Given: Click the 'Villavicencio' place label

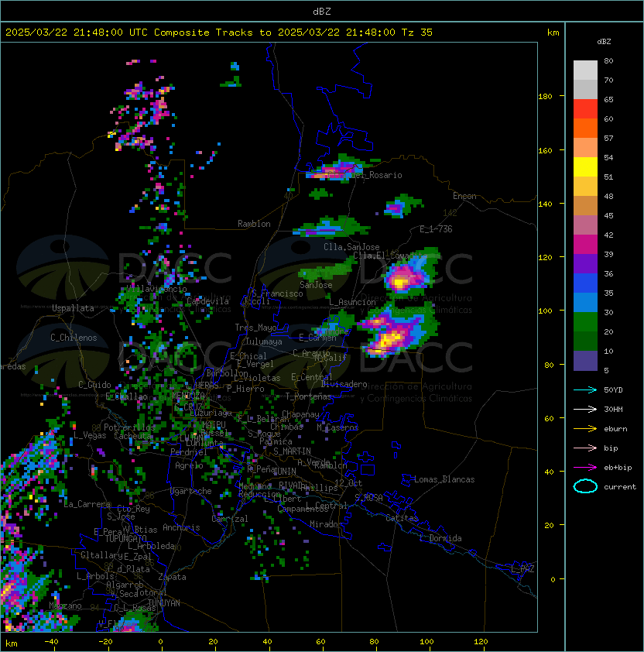Looking at the screenshot, I should click(x=156, y=289).
